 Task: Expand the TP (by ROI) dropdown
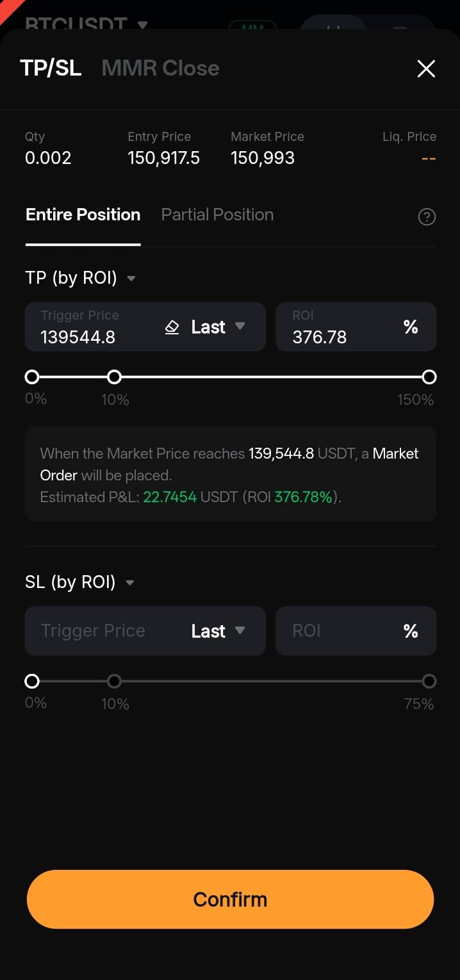click(x=81, y=278)
